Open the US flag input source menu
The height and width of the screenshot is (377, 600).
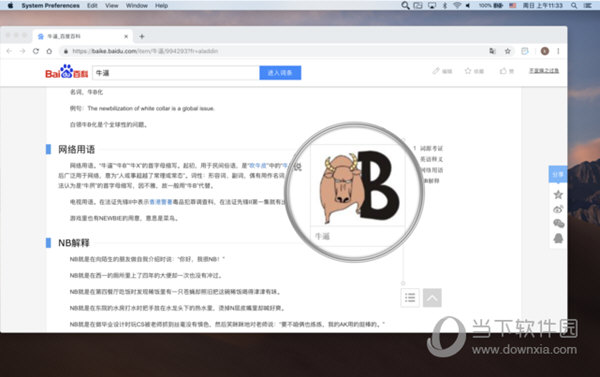(x=513, y=5)
